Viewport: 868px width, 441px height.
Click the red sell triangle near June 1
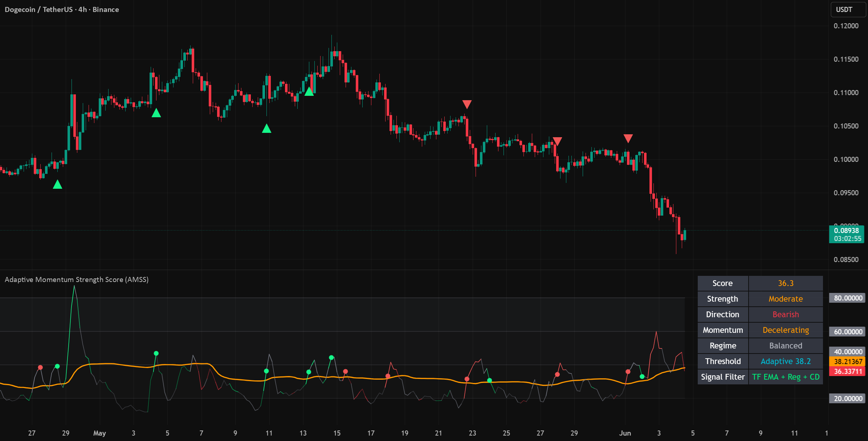[x=628, y=139]
